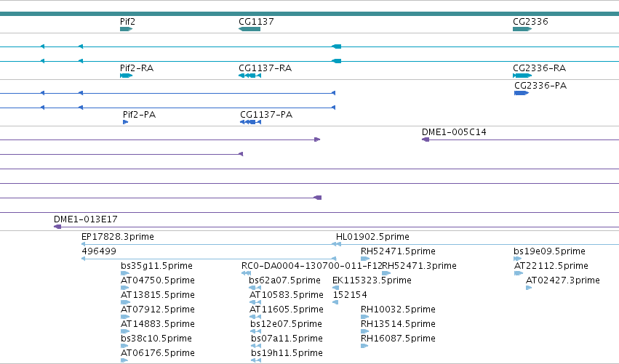Click the AT13815.5prime arrow glyph
619x364 pixels.
coord(125,302)
